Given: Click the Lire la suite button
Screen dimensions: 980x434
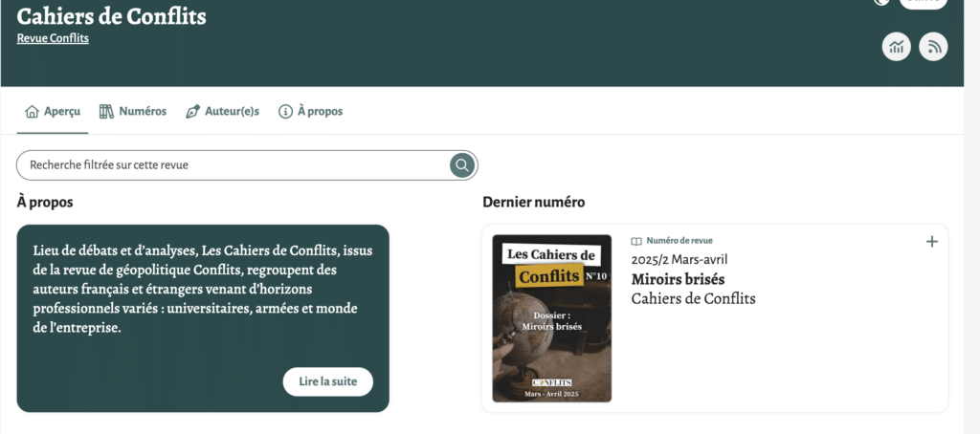Looking at the screenshot, I should click(328, 381).
